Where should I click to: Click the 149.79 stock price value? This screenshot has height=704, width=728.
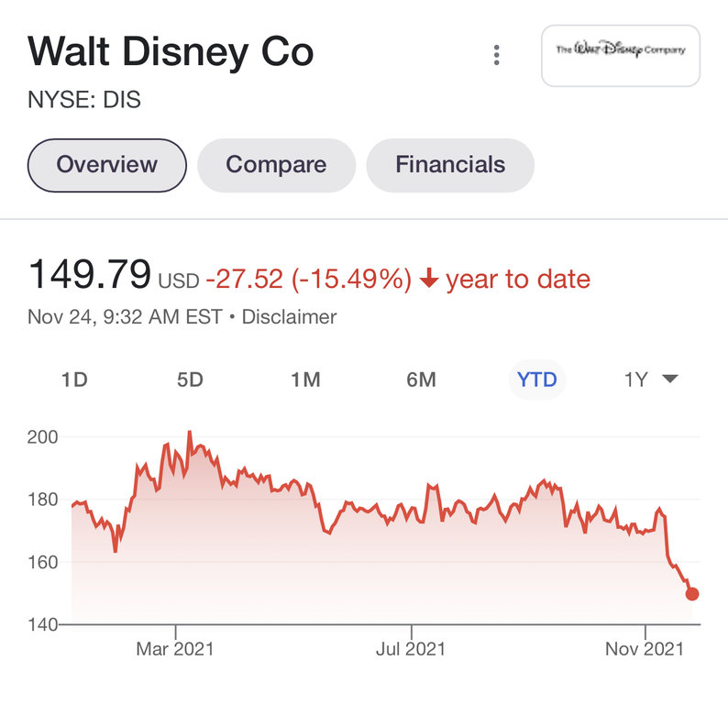[90, 275]
